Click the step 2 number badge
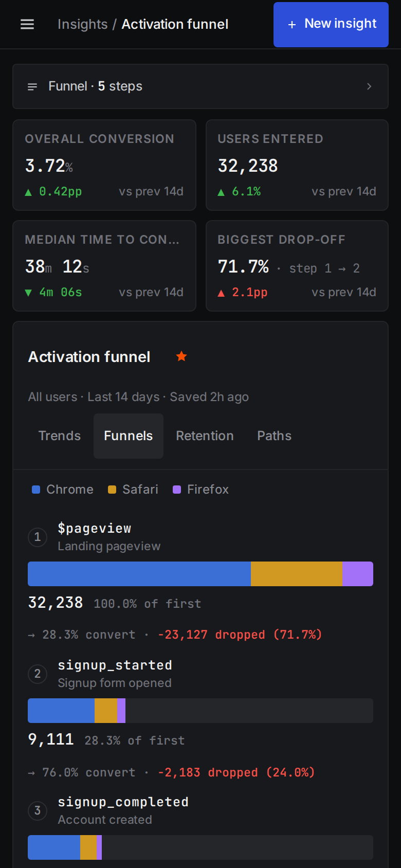This screenshot has height=868, width=401. pos(38,674)
